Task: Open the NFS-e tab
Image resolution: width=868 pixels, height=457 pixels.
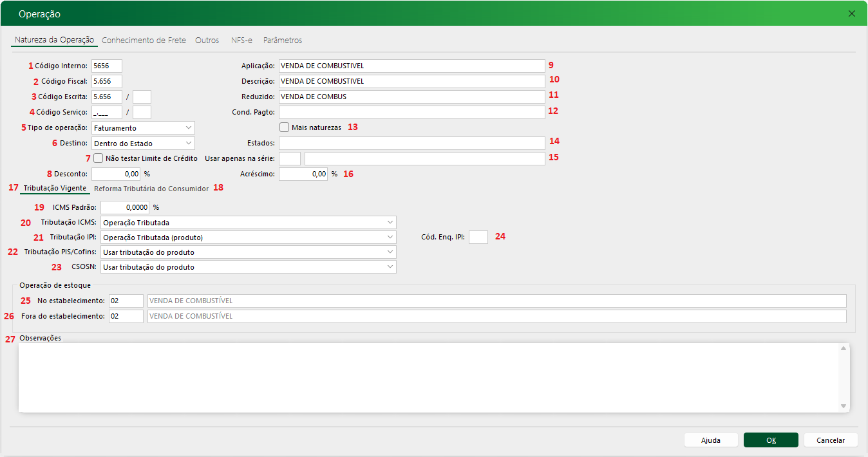Action: 241,40
